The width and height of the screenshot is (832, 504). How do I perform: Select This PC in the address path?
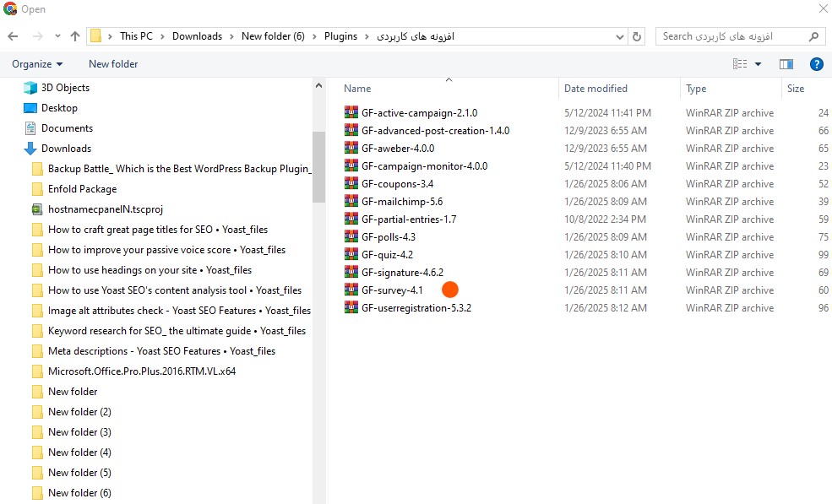[136, 36]
